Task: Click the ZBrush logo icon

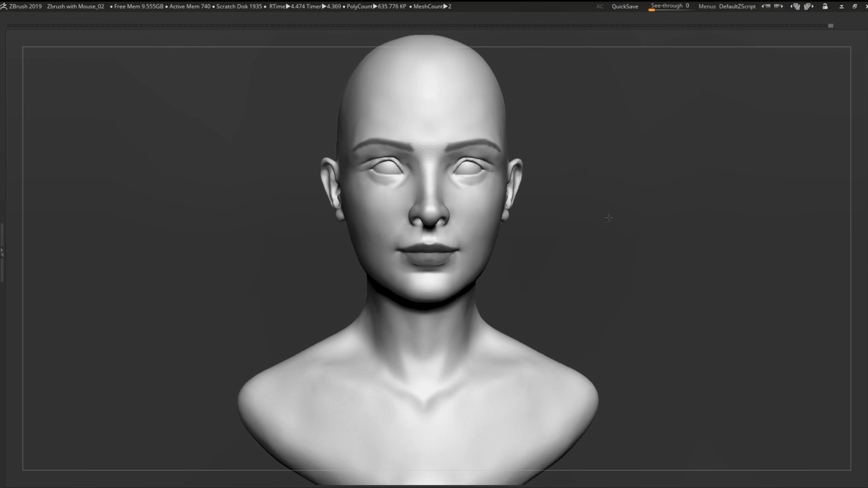Action: [x=3, y=6]
